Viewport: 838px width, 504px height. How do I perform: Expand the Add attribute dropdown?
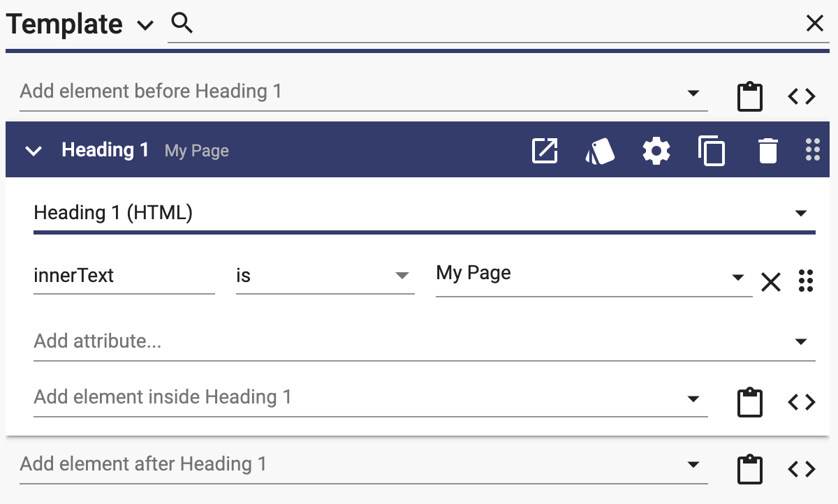click(x=425, y=342)
